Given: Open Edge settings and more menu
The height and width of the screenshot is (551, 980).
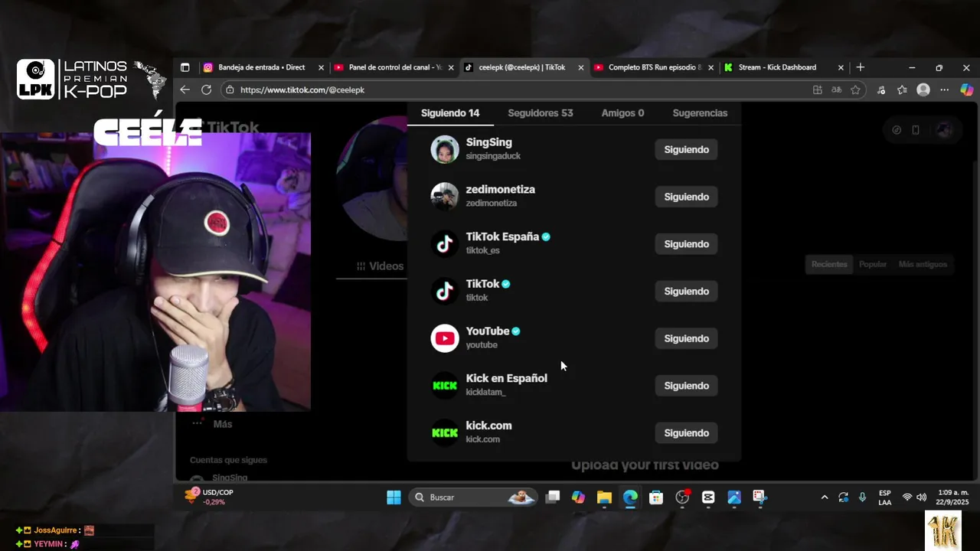Looking at the screenshot, I should pyautogui.click(x=944, y=90).
